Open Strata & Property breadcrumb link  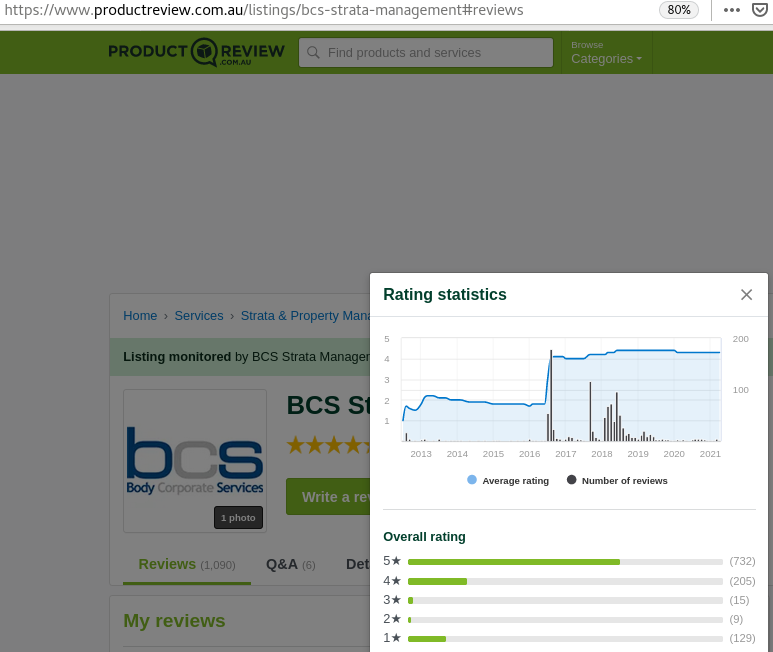305,316
